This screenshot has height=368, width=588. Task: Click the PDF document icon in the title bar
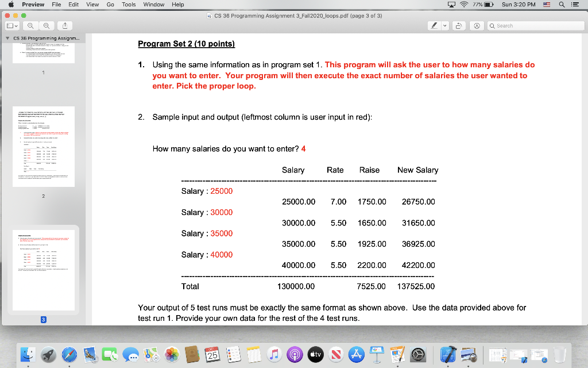209,16
